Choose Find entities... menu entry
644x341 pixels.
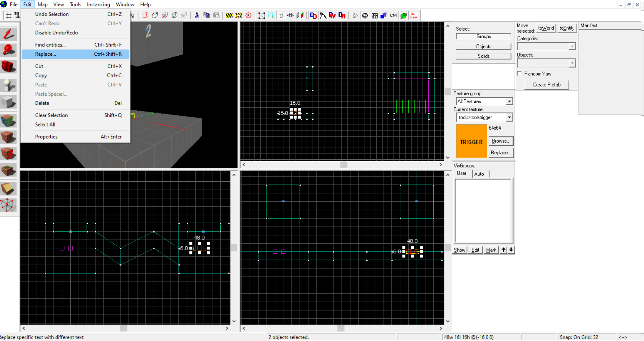click(75, 45)
